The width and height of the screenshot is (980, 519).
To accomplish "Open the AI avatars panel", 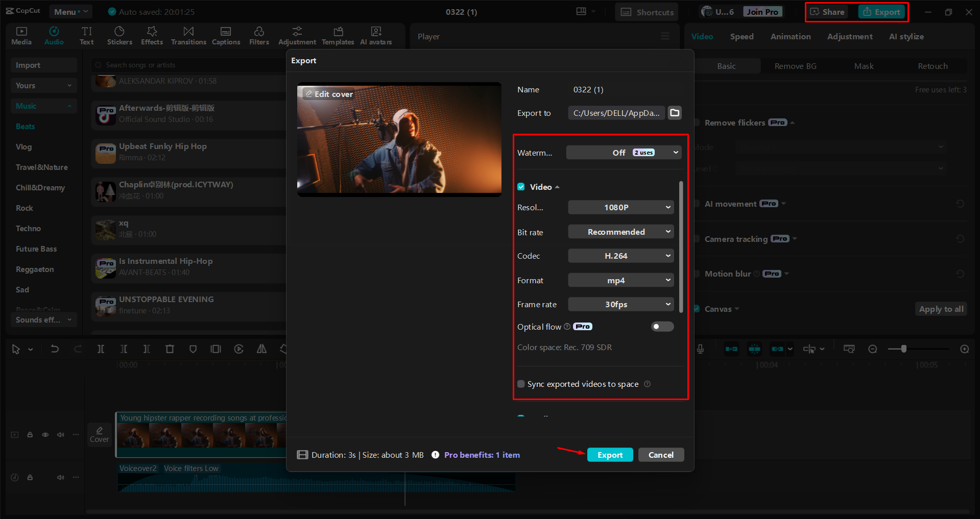I will click(375, 35).
